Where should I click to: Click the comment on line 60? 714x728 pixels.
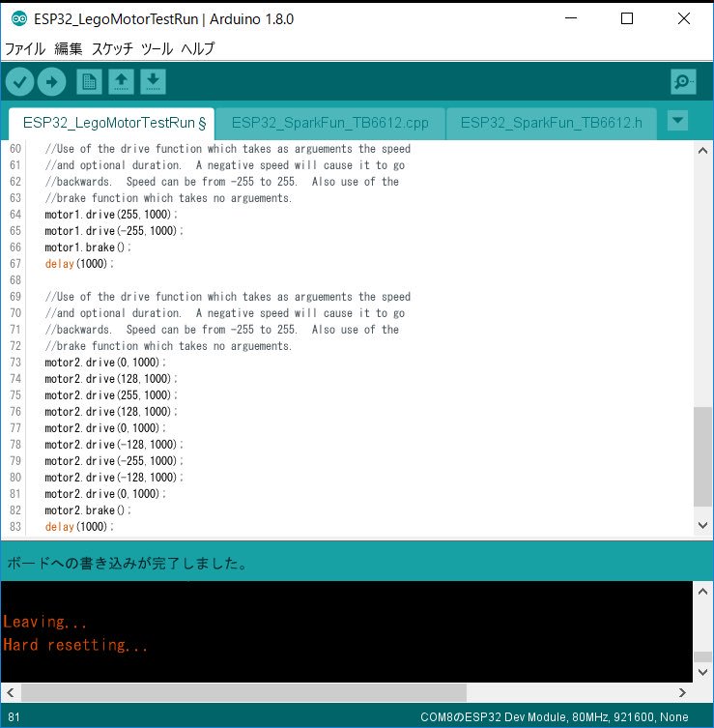coord(227,149)
